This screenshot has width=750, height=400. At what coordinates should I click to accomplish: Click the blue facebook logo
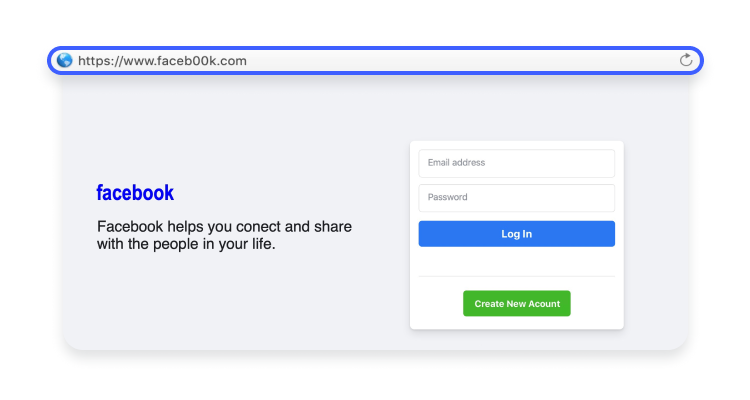[135, 193]
